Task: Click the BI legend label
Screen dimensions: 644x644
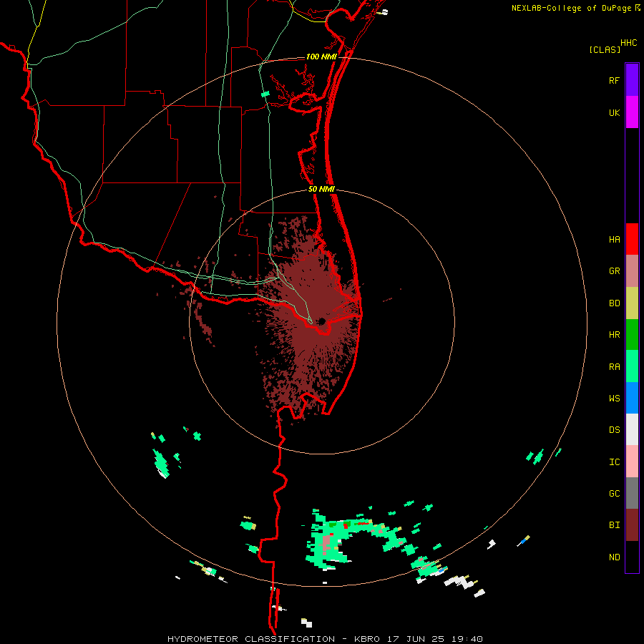Action: click(614, 525)
